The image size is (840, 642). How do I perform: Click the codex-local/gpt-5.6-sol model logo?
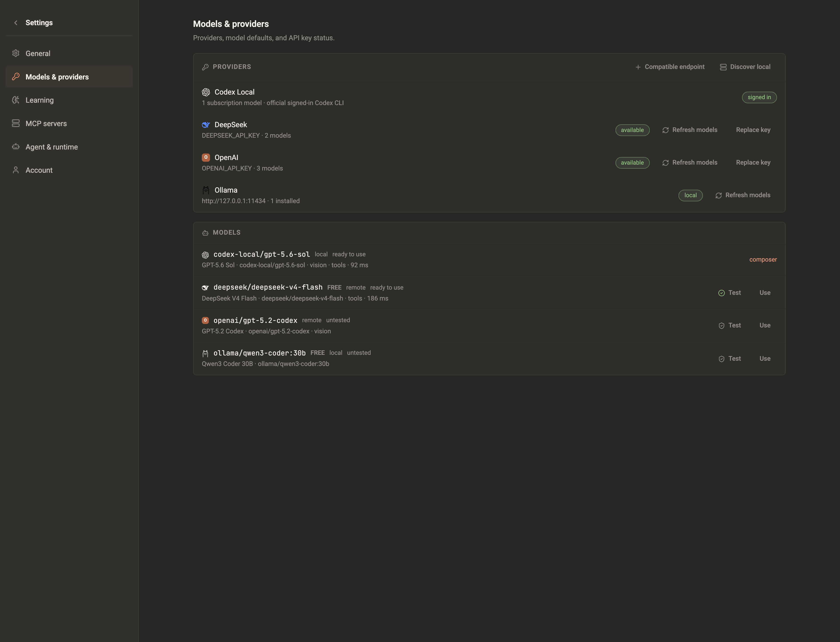205,255
